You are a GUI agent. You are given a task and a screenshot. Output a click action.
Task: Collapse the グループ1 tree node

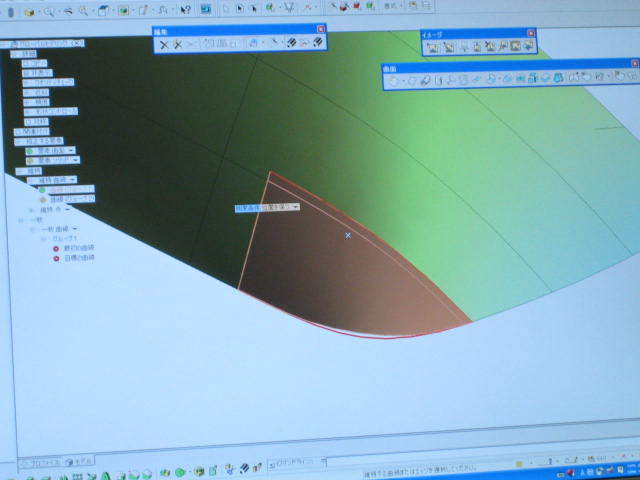[x=44, y=239]
